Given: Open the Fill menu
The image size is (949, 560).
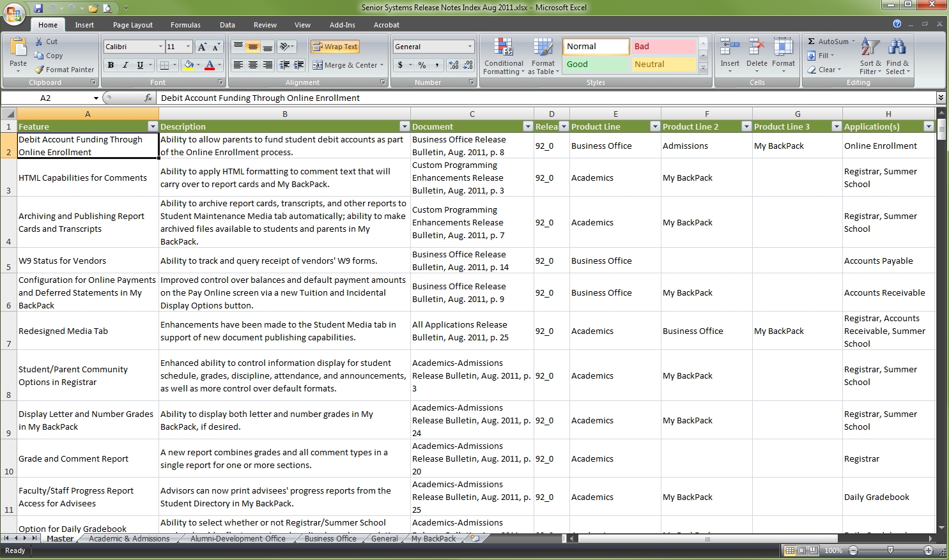Looking at the screenshot, I should pyautogui.click(x=821, y=56).
